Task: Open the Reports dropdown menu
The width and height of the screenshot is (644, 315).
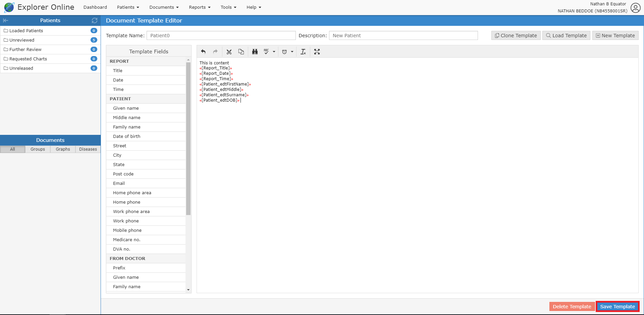Action: (200, 7)
